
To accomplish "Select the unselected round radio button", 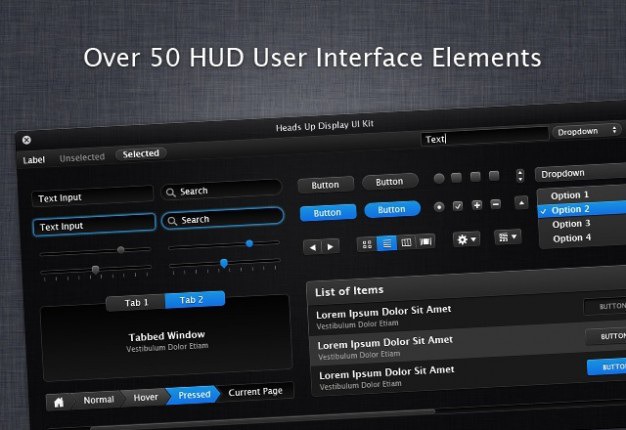I will click(439, 178).
